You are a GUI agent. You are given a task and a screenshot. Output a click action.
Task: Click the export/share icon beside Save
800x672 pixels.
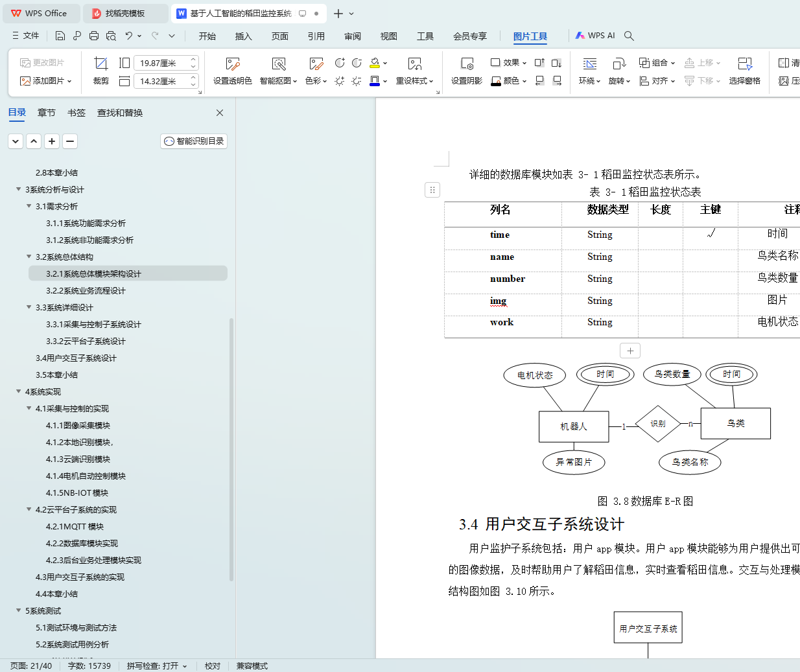77,36
